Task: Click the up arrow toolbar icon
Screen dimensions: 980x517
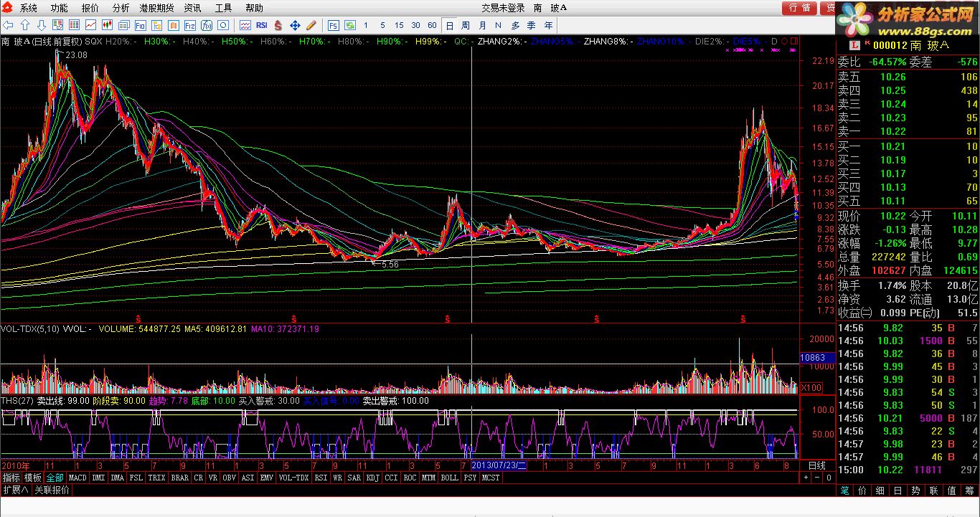Action: point(25,25)
